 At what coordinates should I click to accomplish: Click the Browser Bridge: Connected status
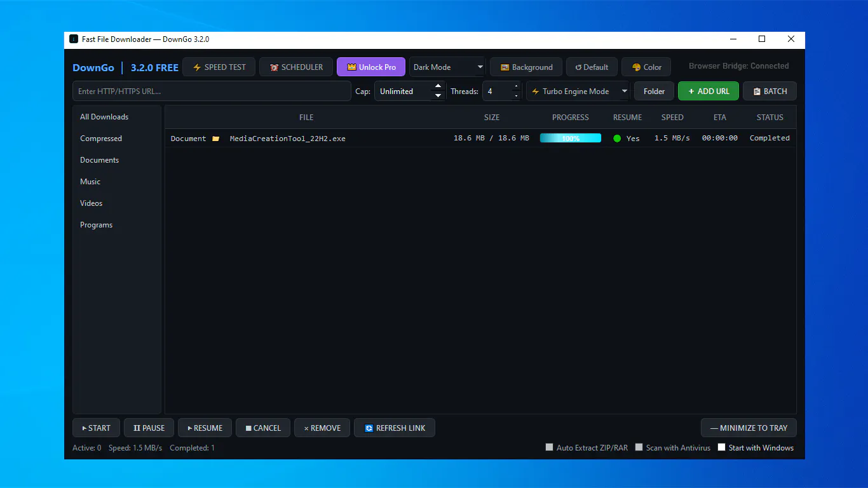pos(738,66)
